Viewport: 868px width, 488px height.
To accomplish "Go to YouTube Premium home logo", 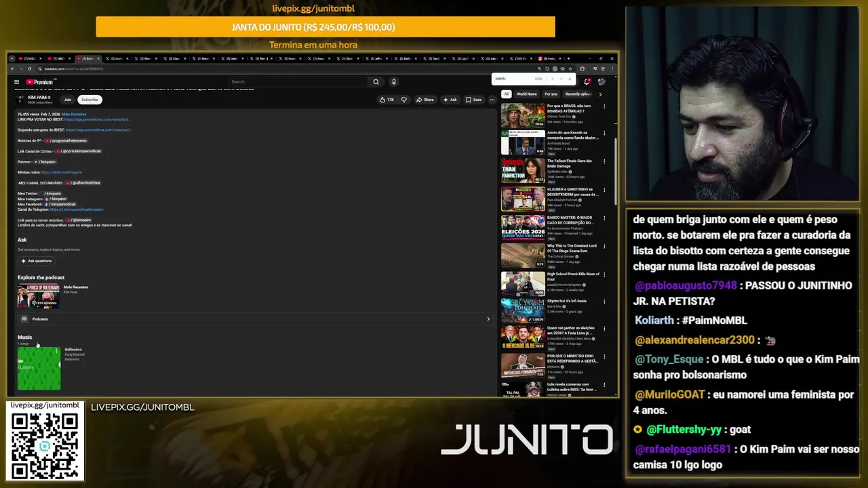I will [x=39, y=82].
